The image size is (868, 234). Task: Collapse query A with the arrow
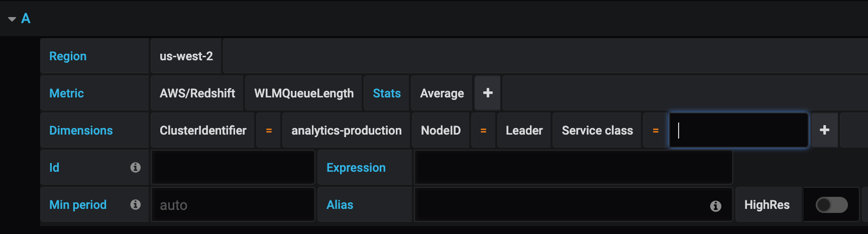coord(12,19)
